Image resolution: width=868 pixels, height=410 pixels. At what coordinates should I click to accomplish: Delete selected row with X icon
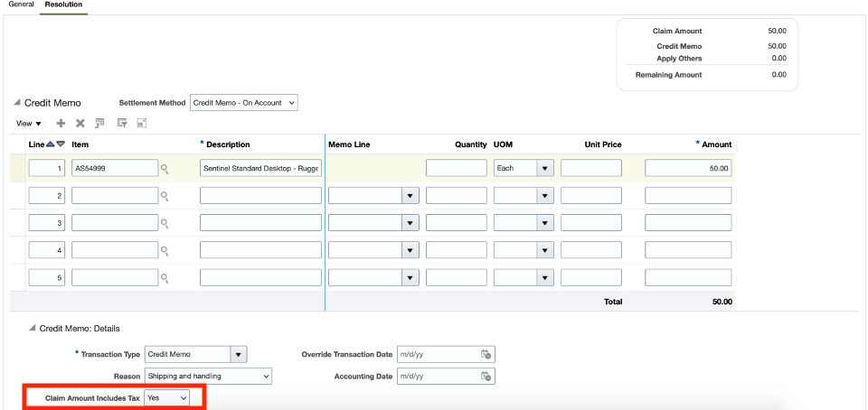80,123
